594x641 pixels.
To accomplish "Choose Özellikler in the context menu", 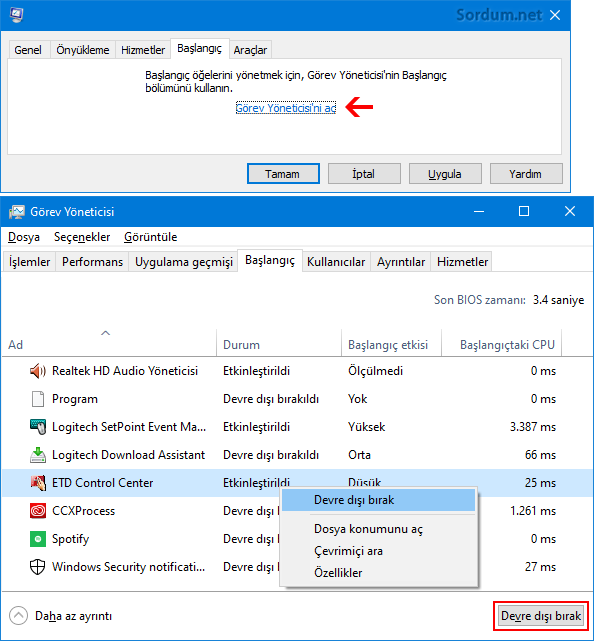I will coord(379,573).
